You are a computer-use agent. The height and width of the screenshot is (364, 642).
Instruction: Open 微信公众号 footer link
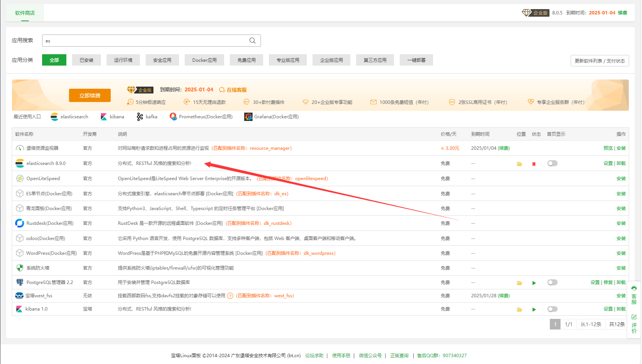coord(370,356)
